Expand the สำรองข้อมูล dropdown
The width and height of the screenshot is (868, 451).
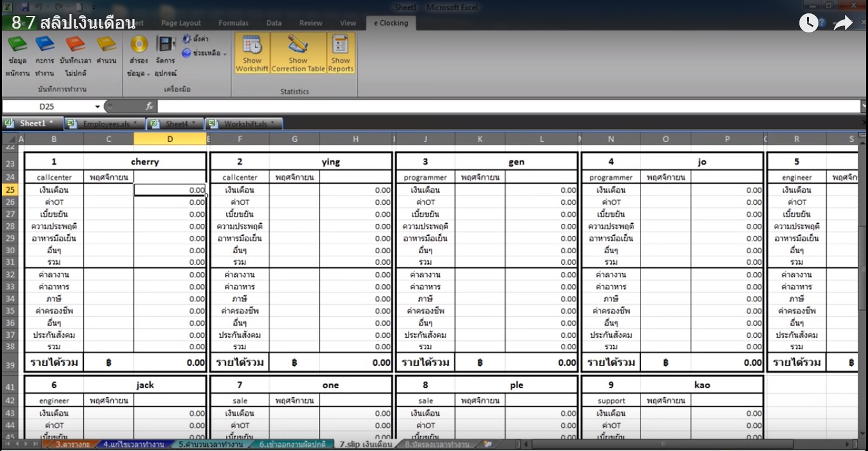click(x=139, y=74)
